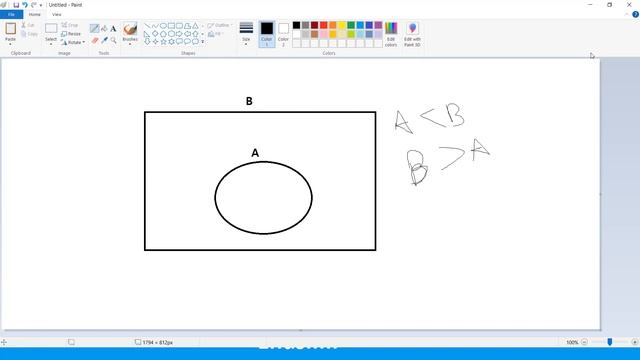
Task: Pick the Oval shape
Action: [x=163, y=26]
